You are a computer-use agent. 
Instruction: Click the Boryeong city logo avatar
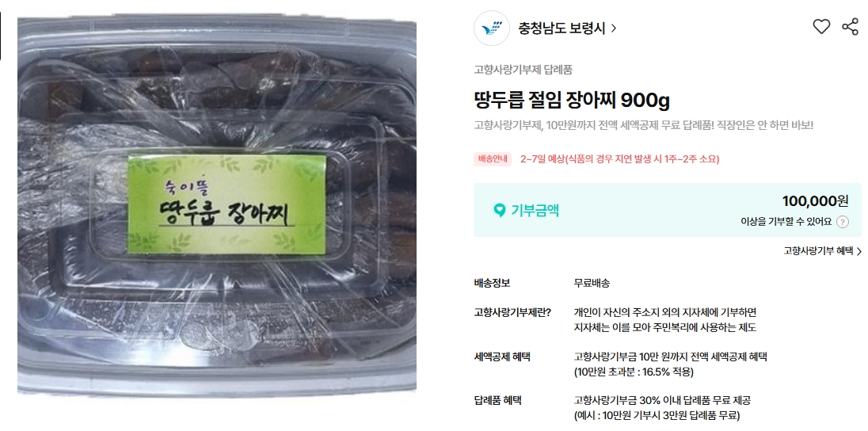click(x=492, y=28)
